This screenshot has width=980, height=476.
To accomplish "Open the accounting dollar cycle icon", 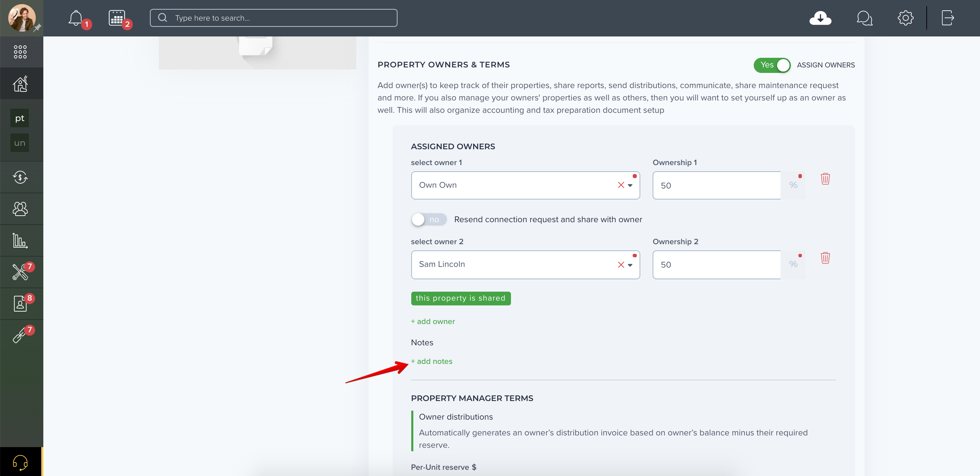I will (x=20, y=177).
